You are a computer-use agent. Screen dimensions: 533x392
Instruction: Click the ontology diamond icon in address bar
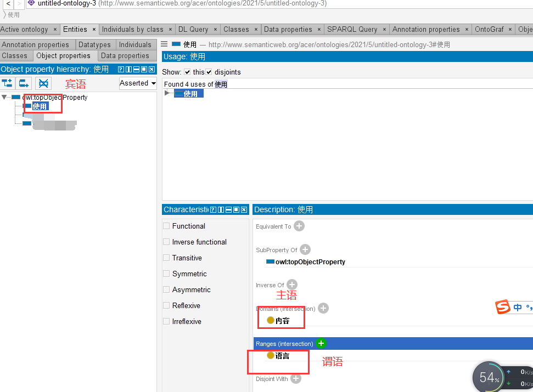[x=31, y=3]
